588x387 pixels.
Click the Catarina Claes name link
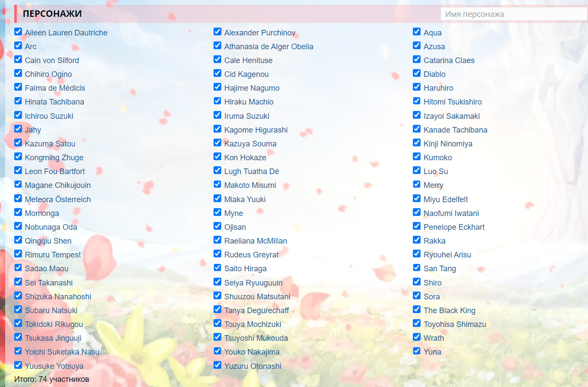[x=449, y=60]
